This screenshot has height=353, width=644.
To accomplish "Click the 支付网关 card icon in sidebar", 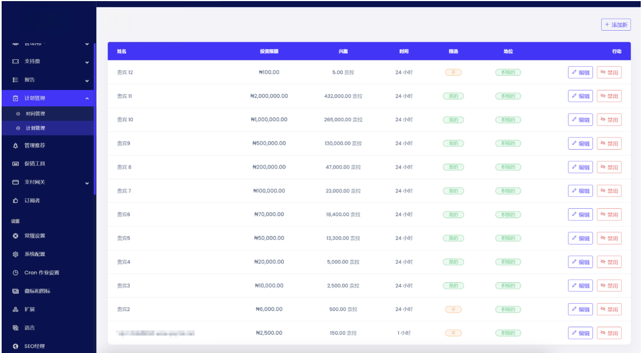I will point(15,182).
